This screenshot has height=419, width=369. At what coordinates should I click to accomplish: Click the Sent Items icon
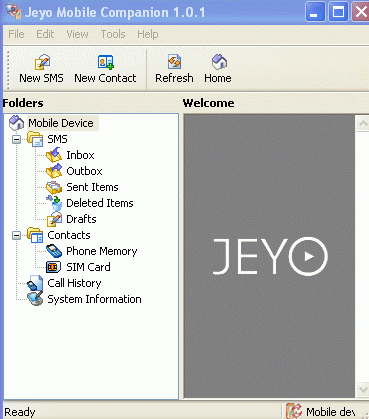coord(54,187)
